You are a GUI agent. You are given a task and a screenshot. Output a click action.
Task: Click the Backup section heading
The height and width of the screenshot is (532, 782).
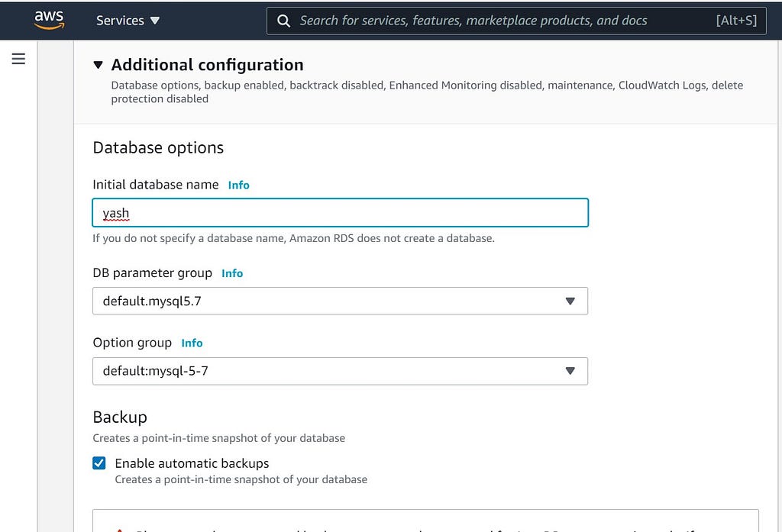click(x=120, y=417)
